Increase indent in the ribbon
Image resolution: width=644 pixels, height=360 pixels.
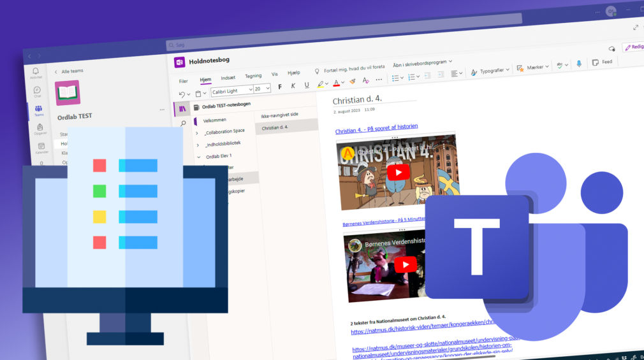point(441,75)
